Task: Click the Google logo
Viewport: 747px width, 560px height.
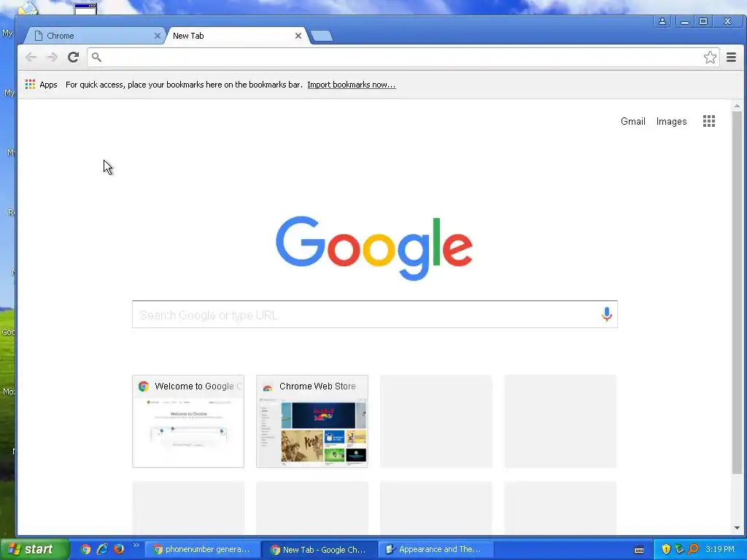Action: point(374,248)
